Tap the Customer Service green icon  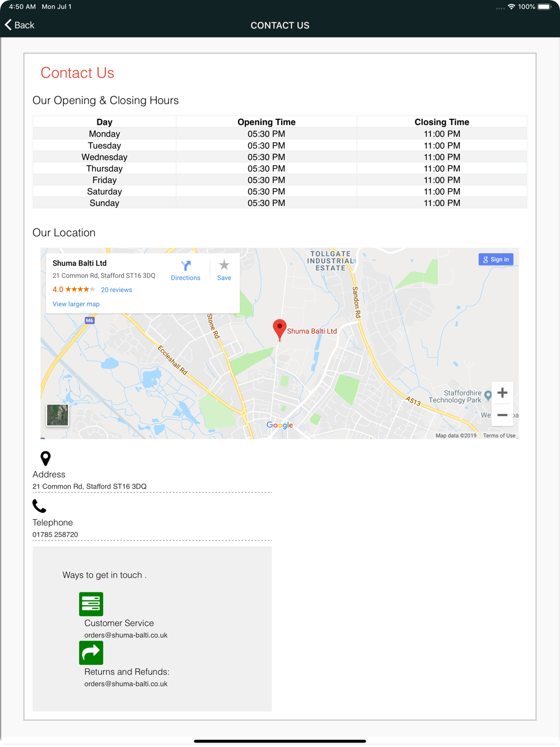tap(91, 604)
